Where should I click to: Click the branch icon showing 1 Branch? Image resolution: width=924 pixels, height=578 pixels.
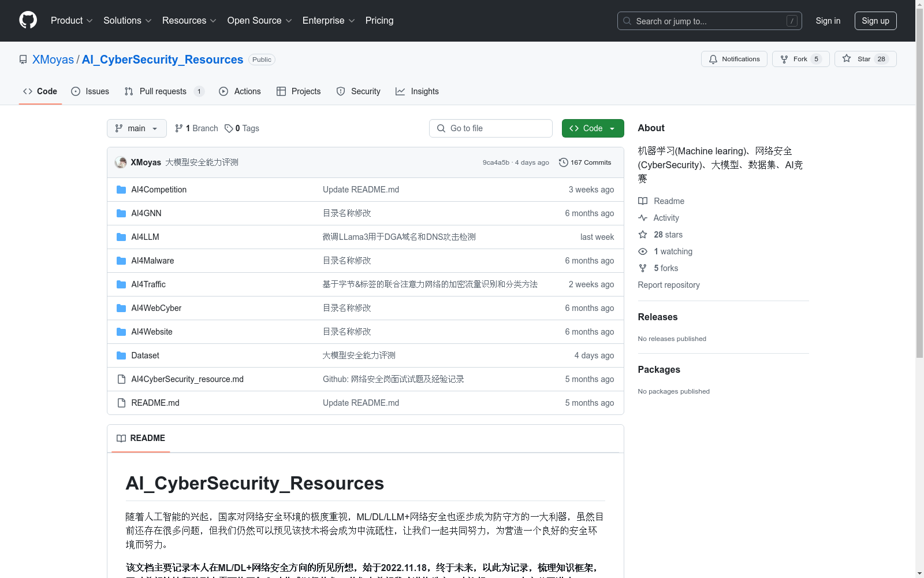[178, 128]
